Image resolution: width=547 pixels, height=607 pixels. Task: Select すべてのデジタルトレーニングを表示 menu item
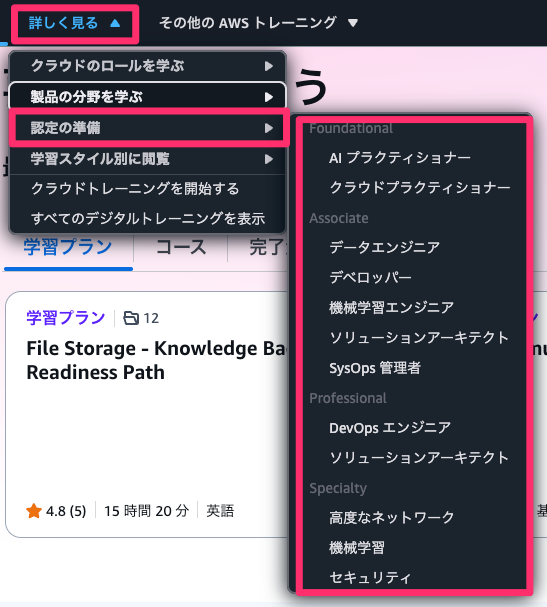coord(148,218)
